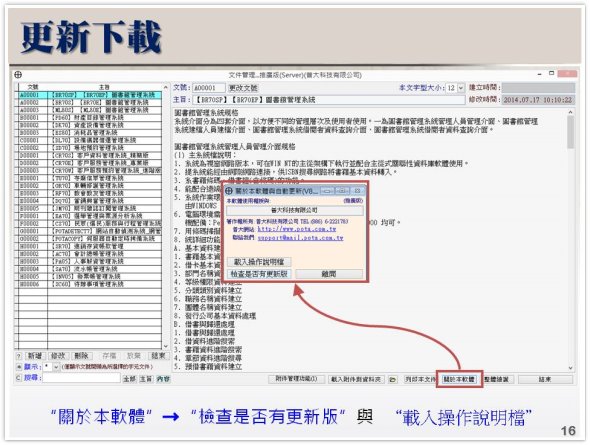Click the 修改時間 field showing 2014.07.17
The height and width of the screenshot is (445, 590).
pyautogui.click(x=538, y=100)
